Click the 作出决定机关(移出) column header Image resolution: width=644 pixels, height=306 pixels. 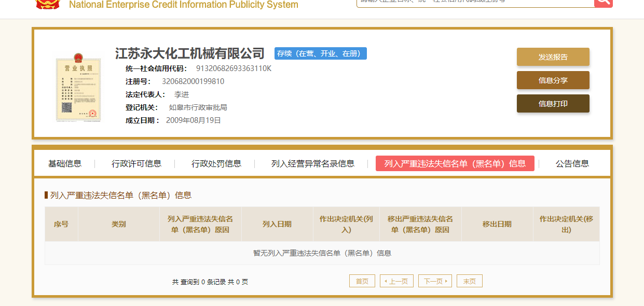[566, 224]
